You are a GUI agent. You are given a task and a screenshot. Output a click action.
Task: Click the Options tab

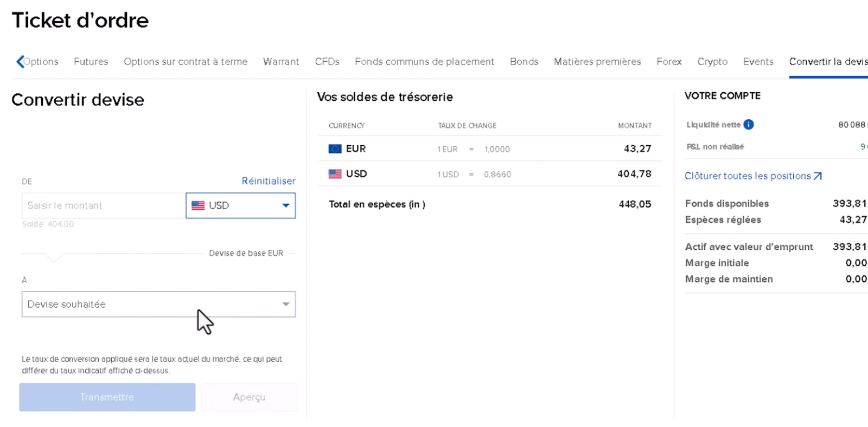pyautogui.click(x=41, y=62)
